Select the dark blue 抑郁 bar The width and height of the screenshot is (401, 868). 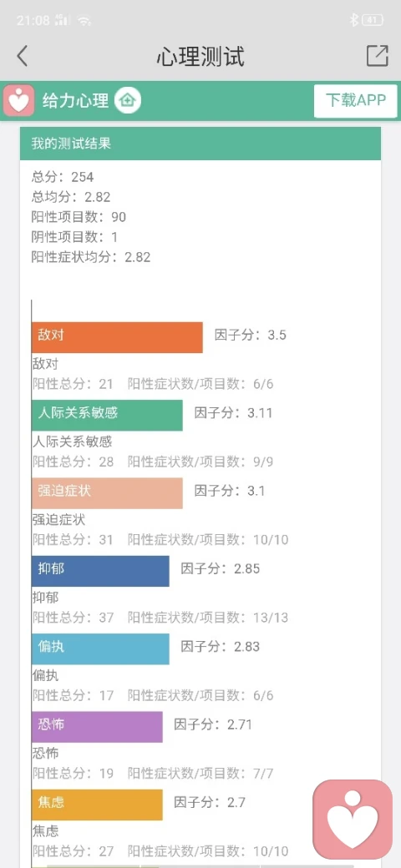[100, 571]
